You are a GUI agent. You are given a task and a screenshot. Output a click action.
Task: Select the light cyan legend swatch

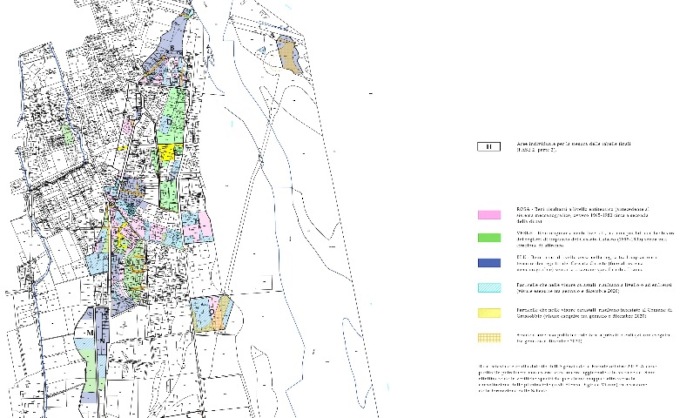pyautogui.click(x=488, y=287)
